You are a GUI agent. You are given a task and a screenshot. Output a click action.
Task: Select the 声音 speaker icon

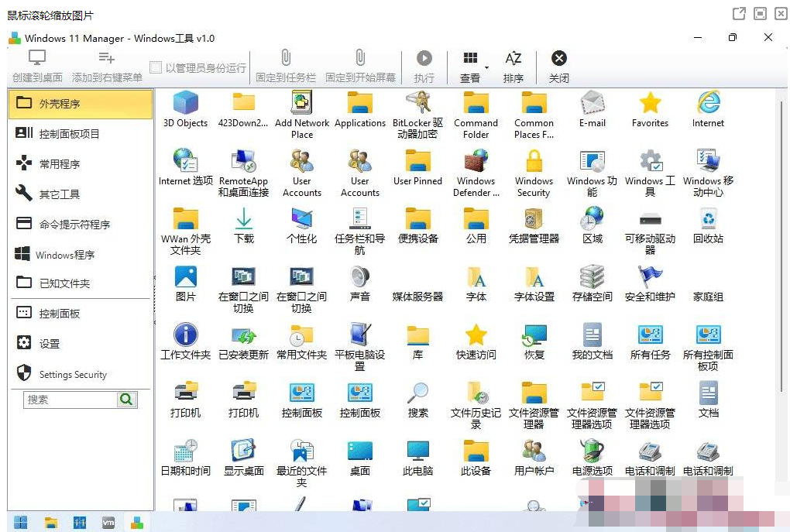359,283
